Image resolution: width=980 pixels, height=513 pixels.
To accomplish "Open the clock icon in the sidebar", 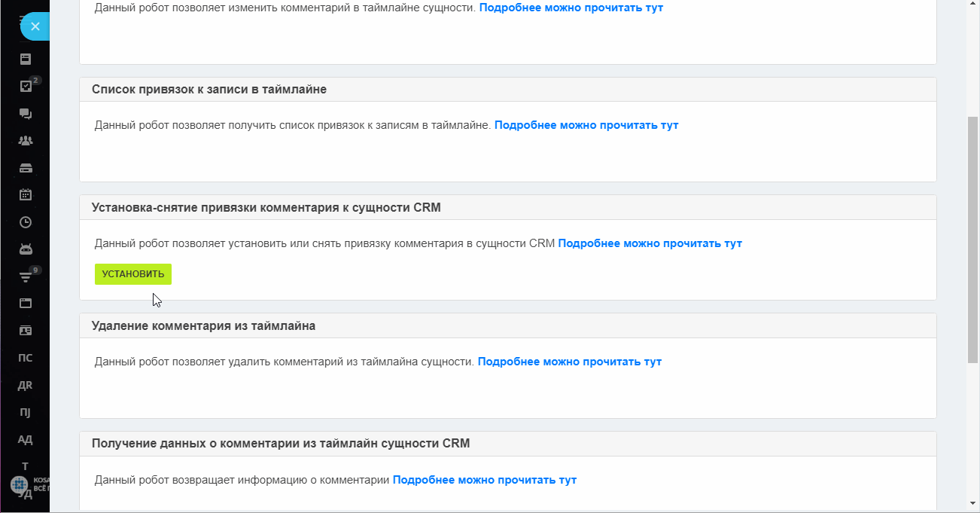I will (26, 222).
